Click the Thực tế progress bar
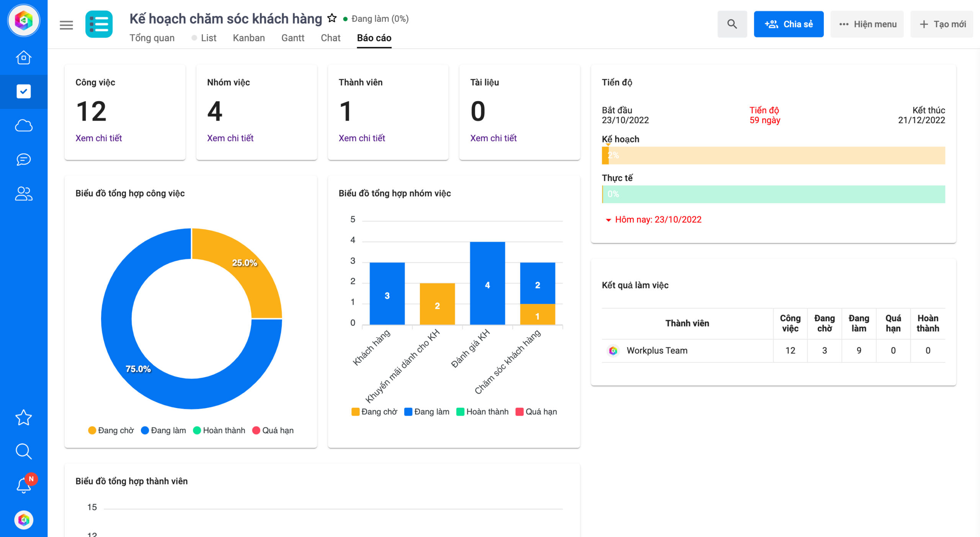The height and width of the screenshot is (537, 980). (x=773, y=194)
